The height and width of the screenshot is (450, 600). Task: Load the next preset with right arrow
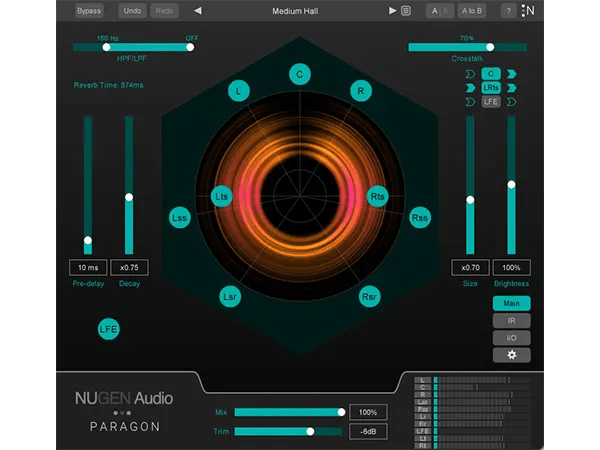[x=392, y=11]
